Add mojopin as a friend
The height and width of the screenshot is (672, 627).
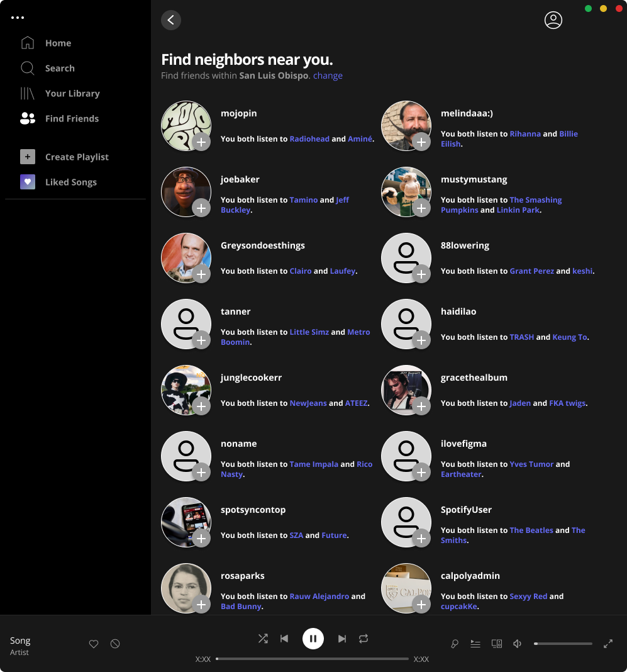[x=201, y=142]
